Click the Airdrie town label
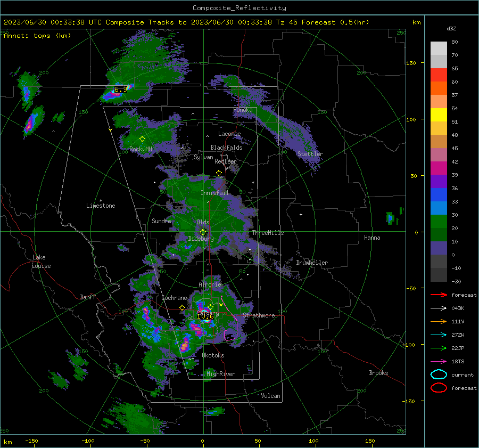This screenshot has height=448, width=479. pos(210,284)
